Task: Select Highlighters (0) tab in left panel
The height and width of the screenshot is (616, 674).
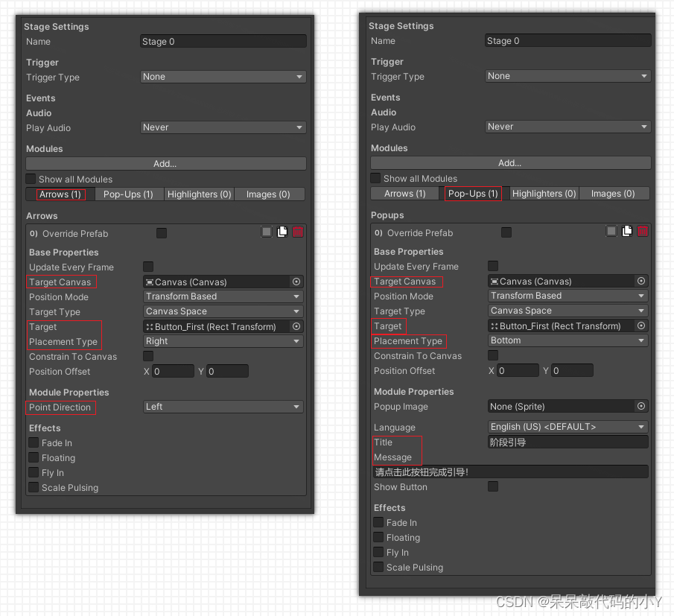Action: [x=199, y=194]
